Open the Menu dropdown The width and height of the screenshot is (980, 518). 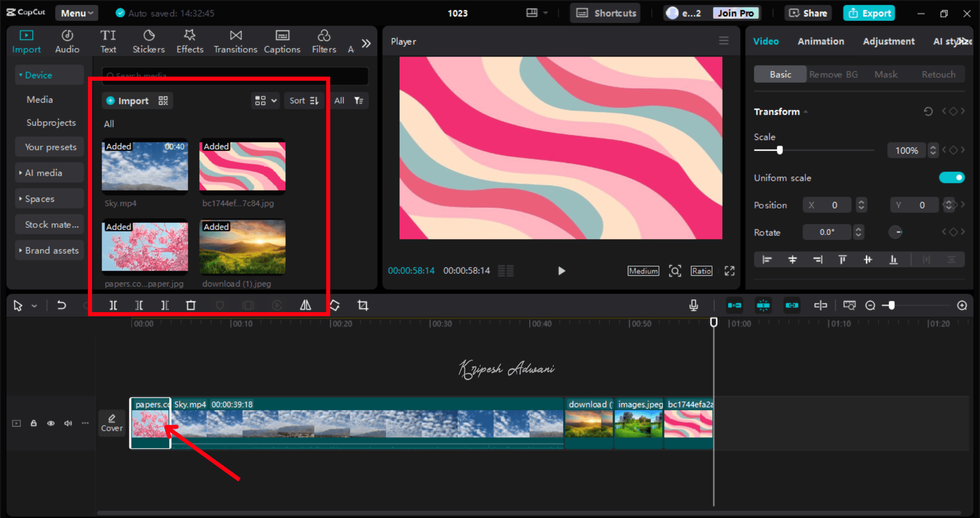click(x=77, y=13)
